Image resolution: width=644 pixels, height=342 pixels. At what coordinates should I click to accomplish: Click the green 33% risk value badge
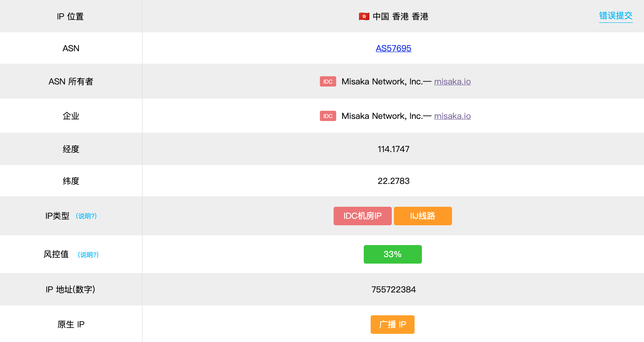point(393,254)
